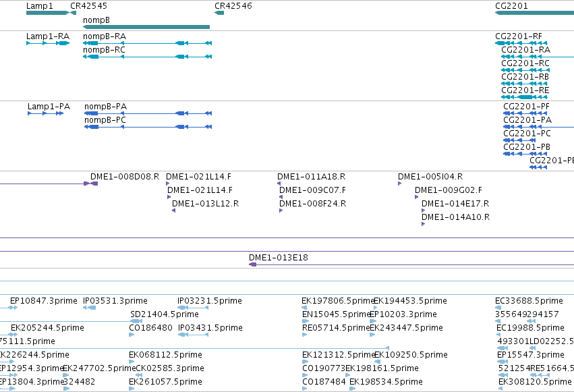Click the 355649294157 feature label
574x392 pixels.
[527, 314]
